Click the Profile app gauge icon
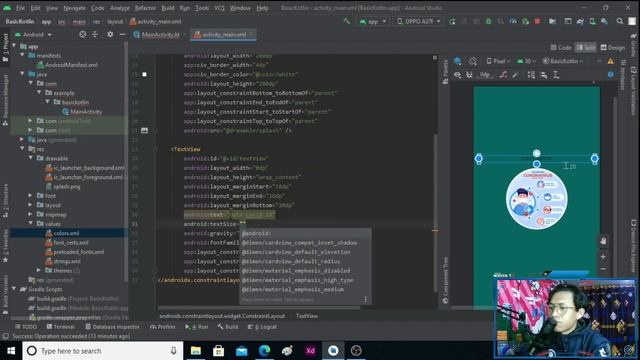 (513, 21)
